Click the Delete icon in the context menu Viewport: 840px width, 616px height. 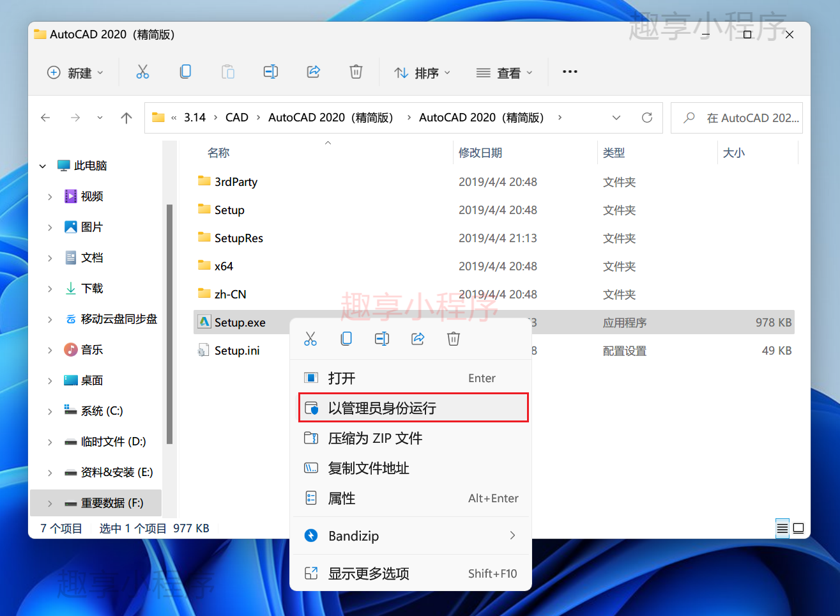pos(454,339)
